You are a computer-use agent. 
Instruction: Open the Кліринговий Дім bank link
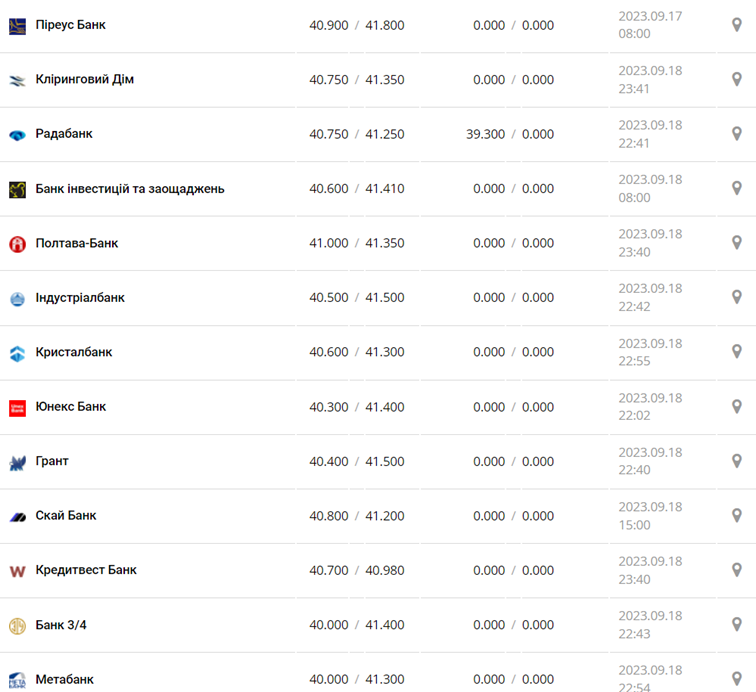coord(84,79)
